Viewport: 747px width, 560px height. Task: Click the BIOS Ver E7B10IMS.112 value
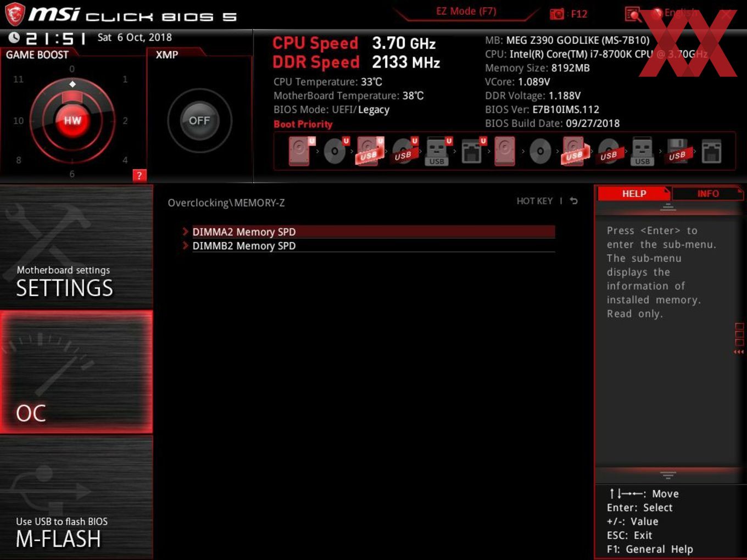[x=566, y=109]
